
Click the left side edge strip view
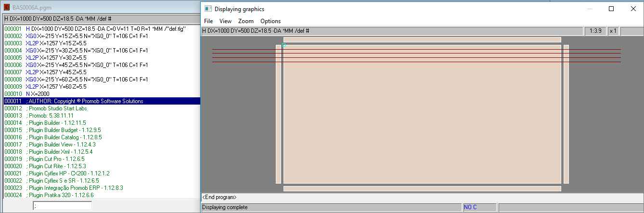tap(278, 114)
